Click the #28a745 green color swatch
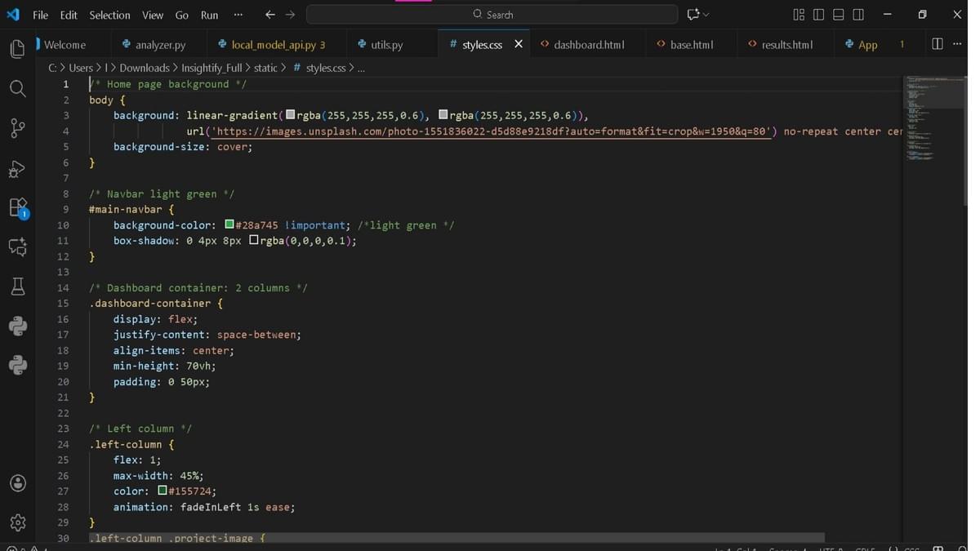Viewport: 980px width, 551px height. 229,225
